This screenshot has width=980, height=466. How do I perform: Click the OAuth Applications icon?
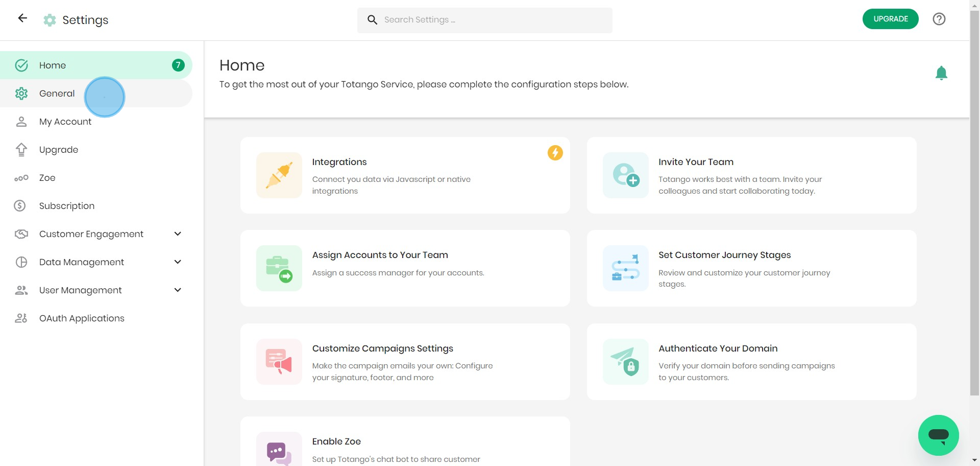21,318
